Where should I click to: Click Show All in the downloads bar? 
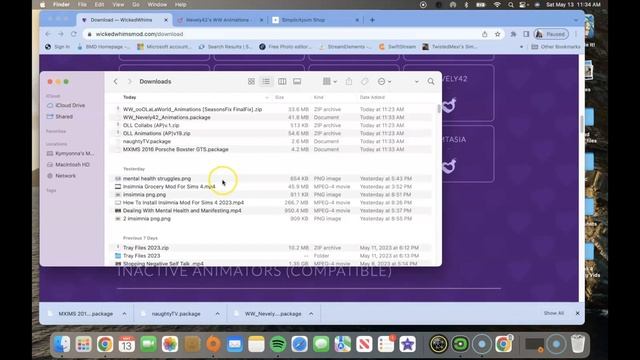tap(553, 313)
